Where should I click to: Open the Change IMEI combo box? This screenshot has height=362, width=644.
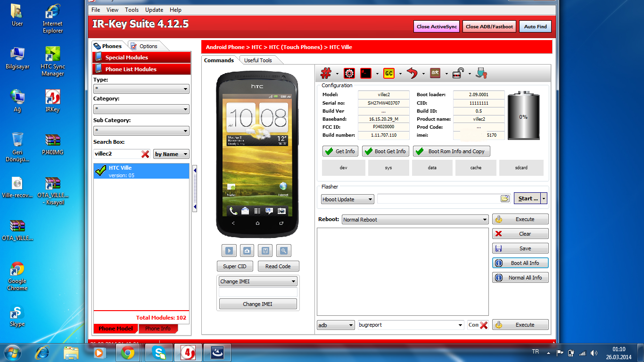click(x=257, y=281)
